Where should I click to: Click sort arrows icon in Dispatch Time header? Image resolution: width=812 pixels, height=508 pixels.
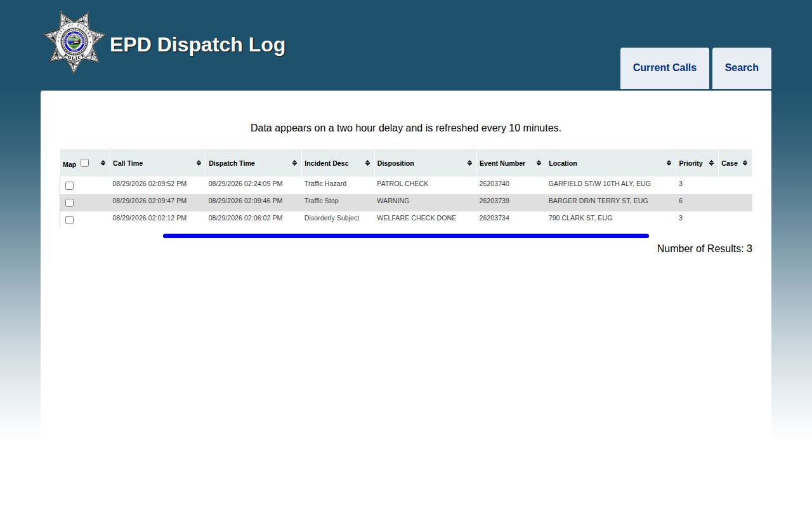pos(294,163)
